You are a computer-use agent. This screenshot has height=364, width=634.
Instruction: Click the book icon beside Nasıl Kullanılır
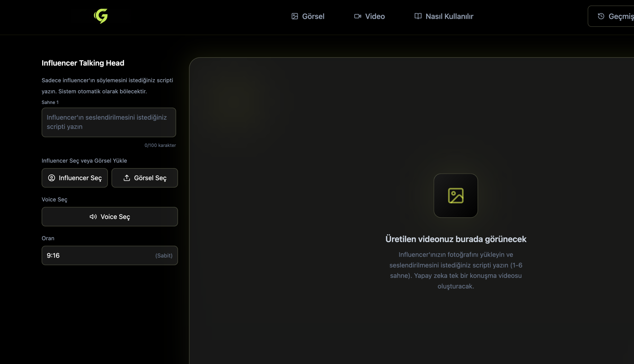(418, 16)
